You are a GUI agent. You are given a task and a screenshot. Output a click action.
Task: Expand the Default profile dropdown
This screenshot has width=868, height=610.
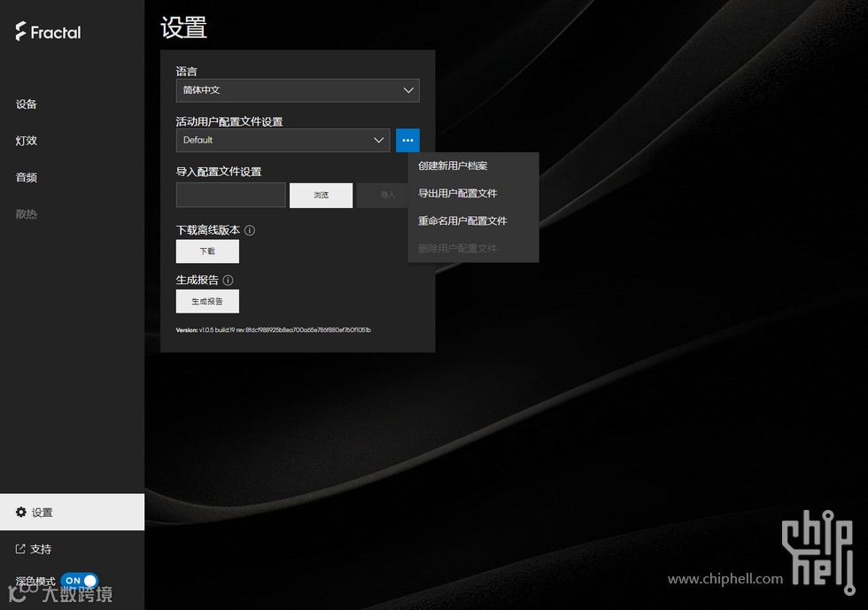click(283, 140)
